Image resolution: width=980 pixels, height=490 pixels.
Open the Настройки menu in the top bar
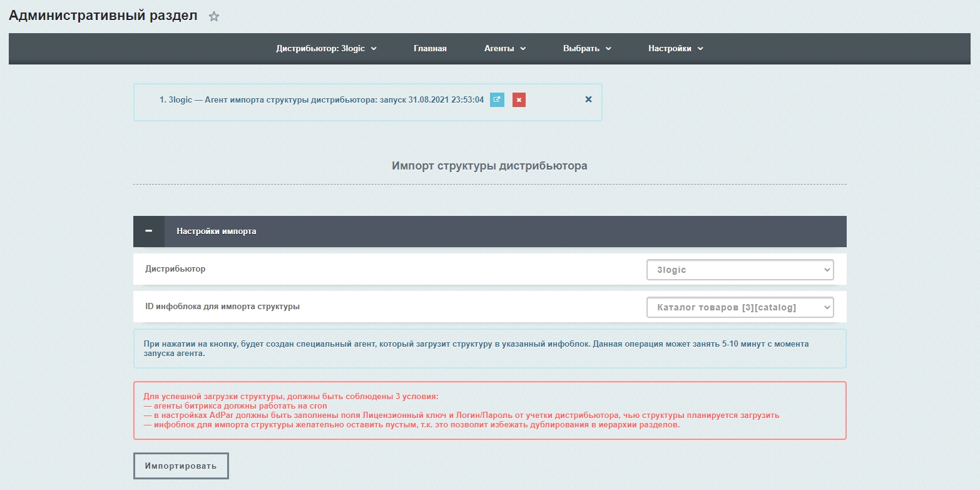675,49
